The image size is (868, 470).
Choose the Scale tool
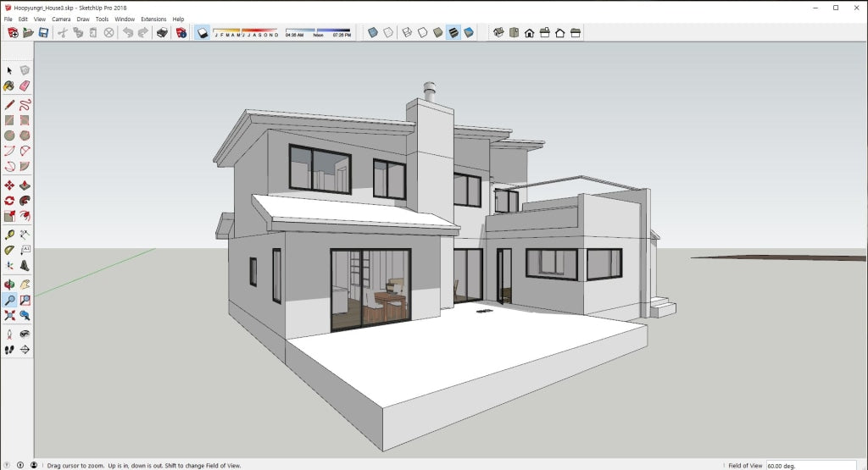pyautogui.click(x=9, y=216)
